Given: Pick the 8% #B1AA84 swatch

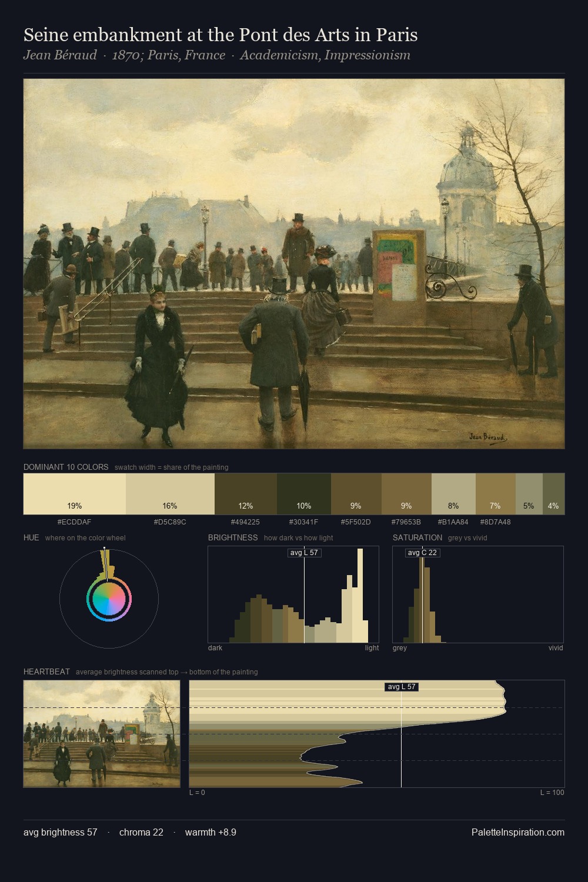Looking at the screenshot, I should [453, 494].
